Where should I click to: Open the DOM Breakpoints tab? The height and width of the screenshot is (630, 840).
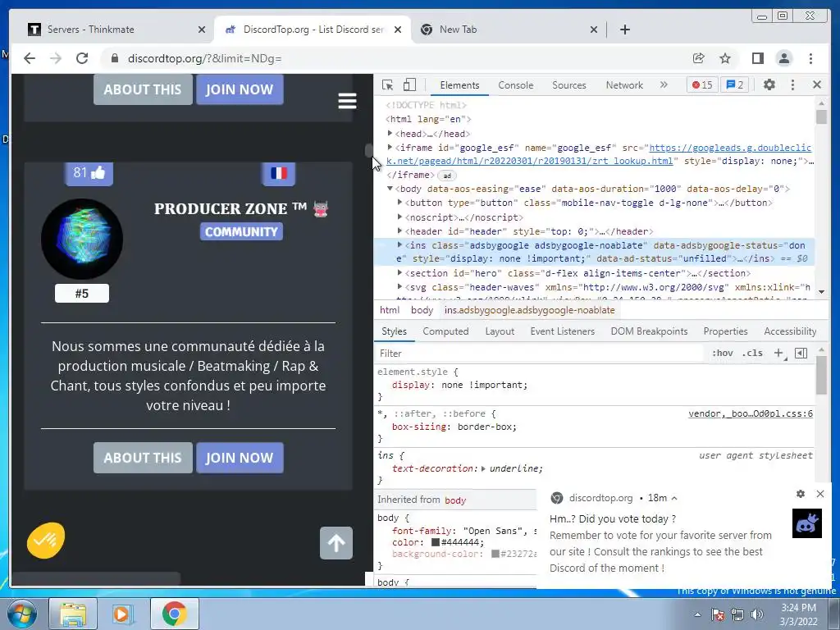650,331
